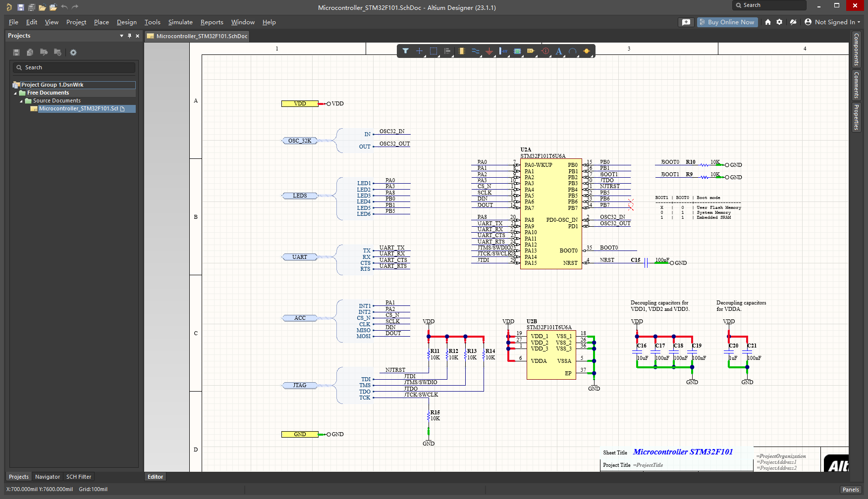Select the Place Sheet Symbol tool
This screenshot has height=499, width=868.
[x=517, y=51]
